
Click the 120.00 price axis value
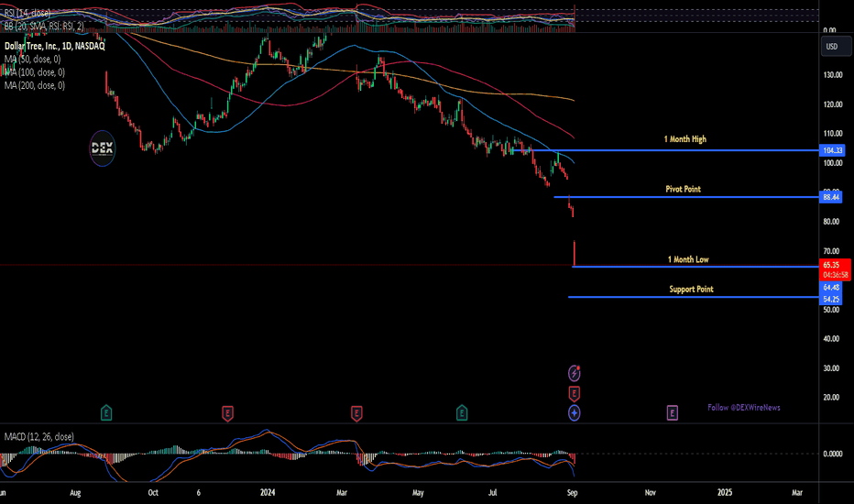[x=833, y=104]
